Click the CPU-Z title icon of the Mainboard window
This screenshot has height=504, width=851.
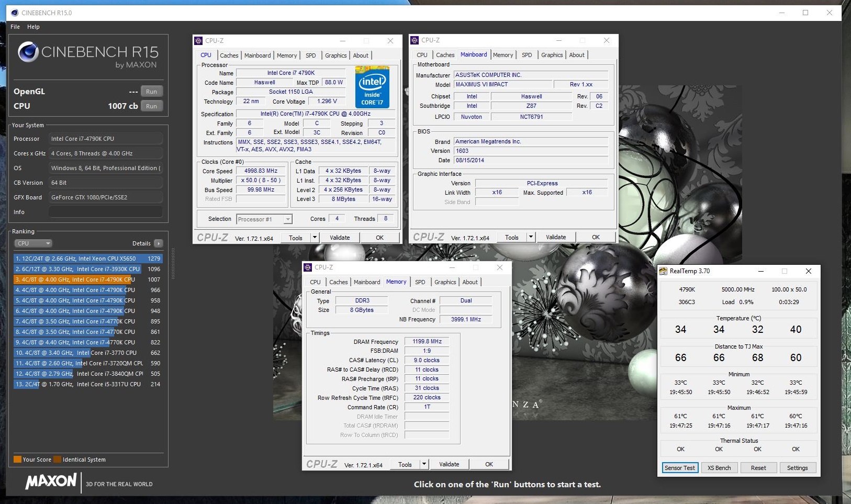click(x=415, y=40)
